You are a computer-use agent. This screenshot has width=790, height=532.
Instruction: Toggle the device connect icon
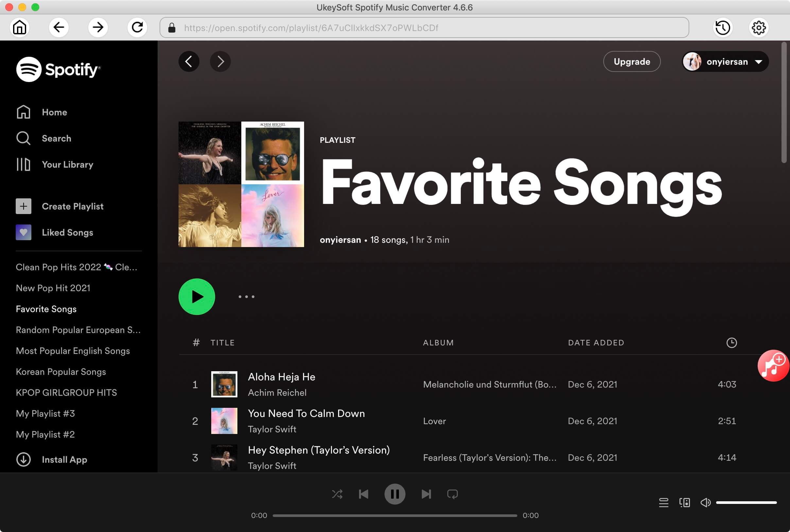click(x=685, y=502)
